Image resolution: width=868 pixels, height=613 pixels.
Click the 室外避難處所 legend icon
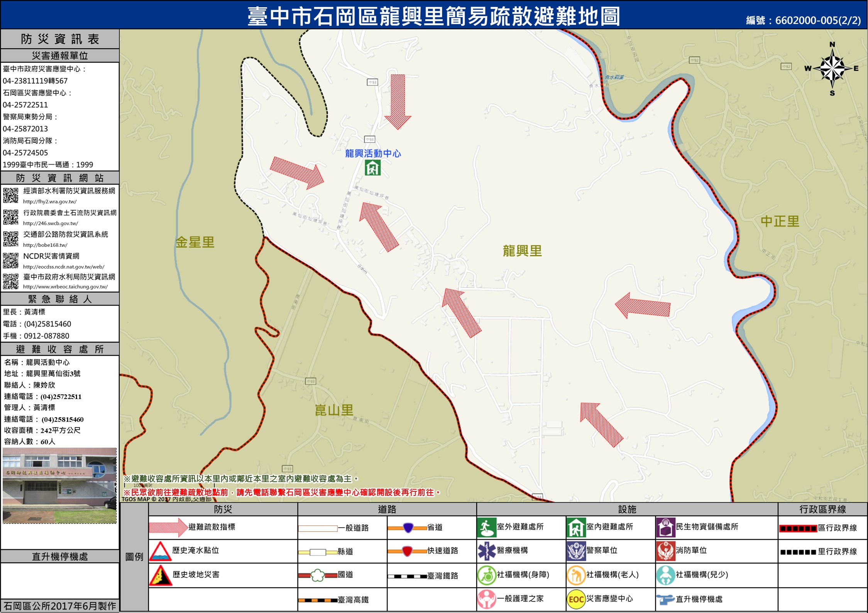[x=486, y=528]
